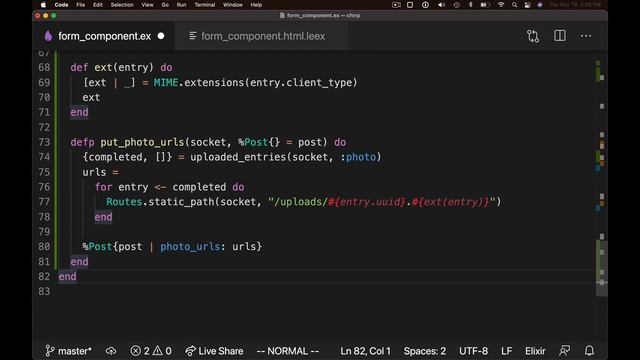Viewport: 640px width, 360px height.
Task: Start a Live Share session
Action: (214, 351)
